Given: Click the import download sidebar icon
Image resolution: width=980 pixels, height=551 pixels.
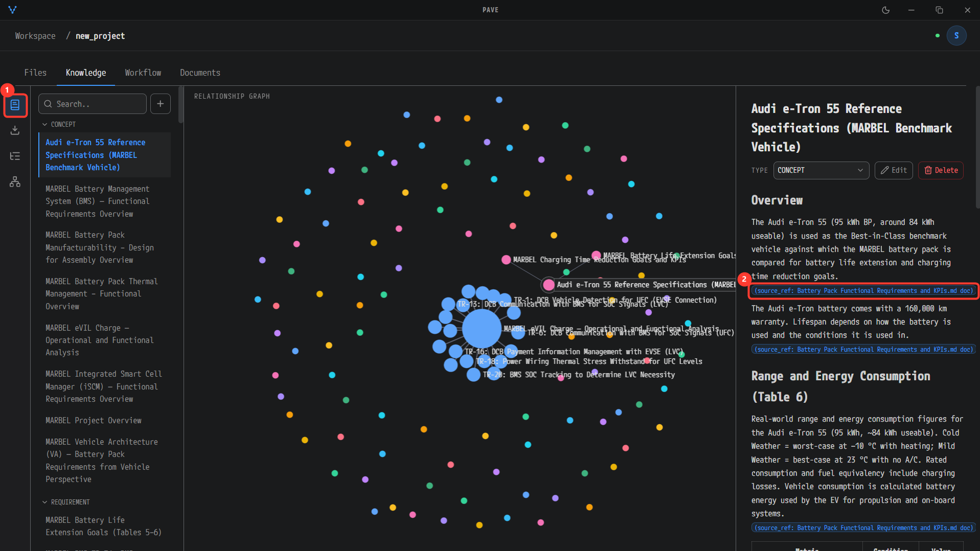Looking at the screenshot, I should tap(15, 130).
